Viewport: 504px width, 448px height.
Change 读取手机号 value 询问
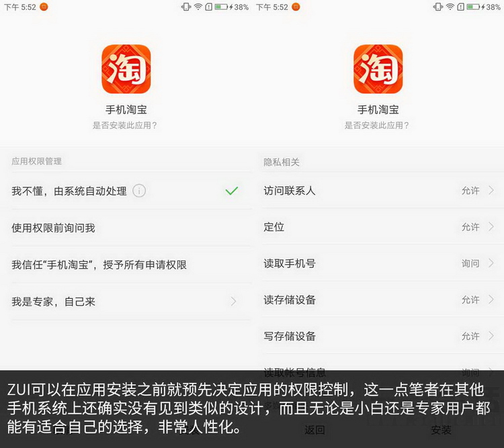point(470,263)
